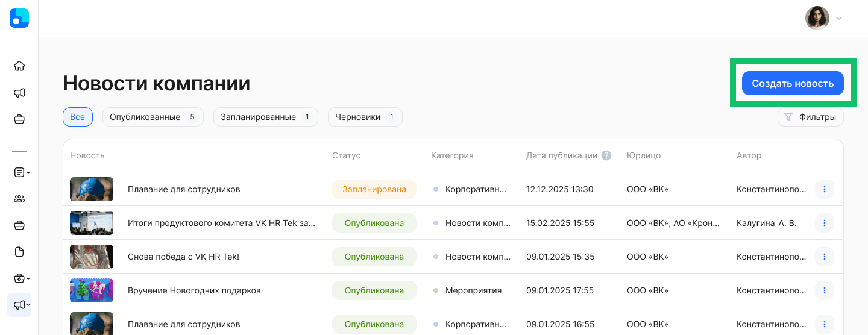This screenshot has height=335, width=868.
Task: Click the blue app logo
Action: point(19,18)
